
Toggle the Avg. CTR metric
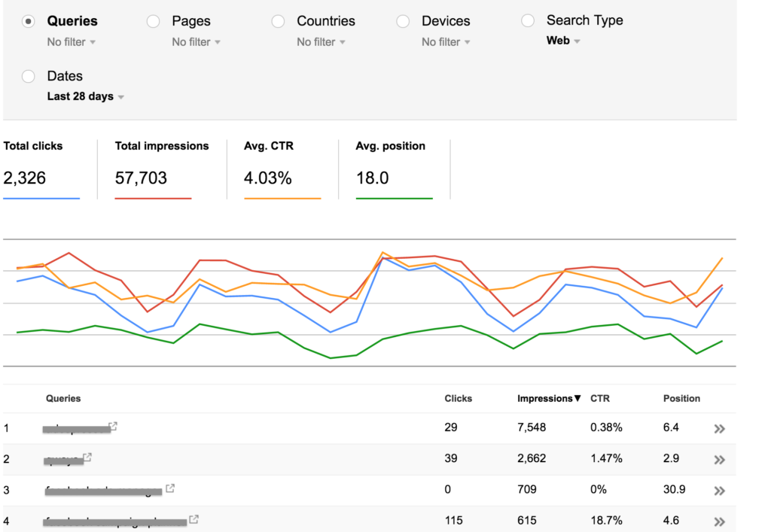tap(282, 169)
